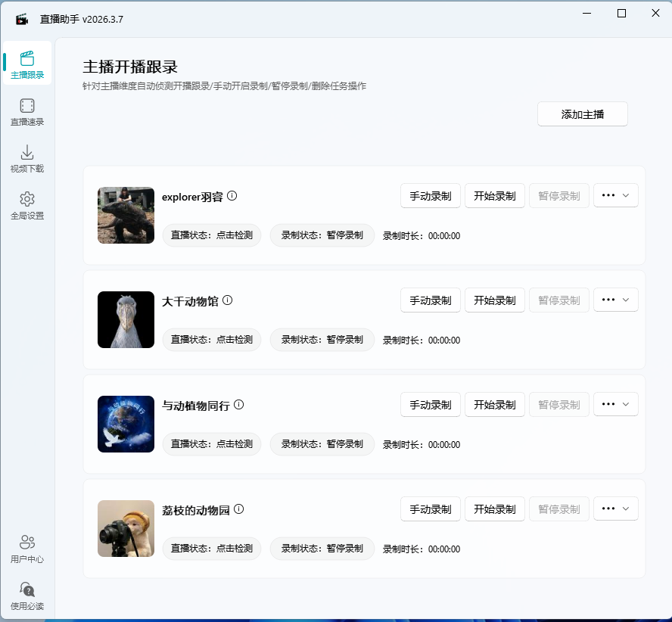The image size is (672, 622).
Task: Click the 录制状态 badge on explorer羽容's row
Action: [x=322, y=235]
